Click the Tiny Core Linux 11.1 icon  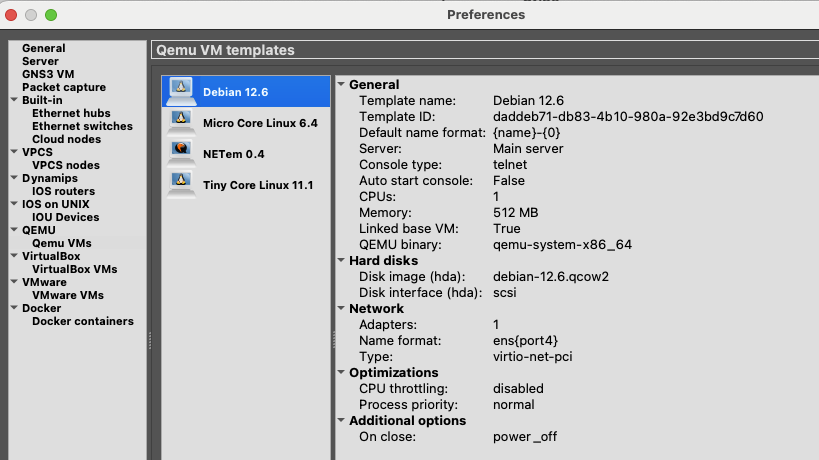pyautogui.click(x=181, y=185)
